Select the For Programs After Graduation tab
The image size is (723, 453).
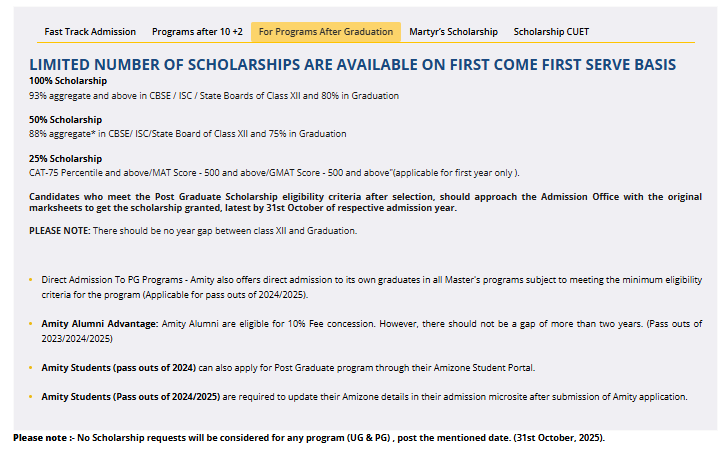(325, 32)
